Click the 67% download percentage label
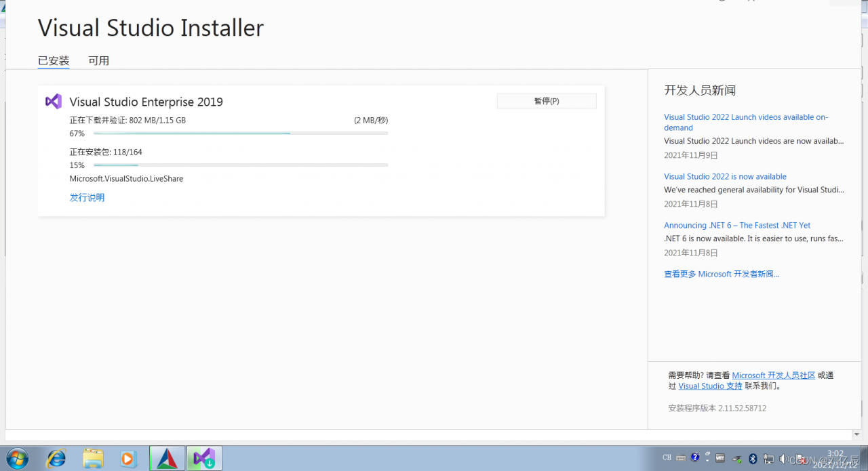 point(77,134)
